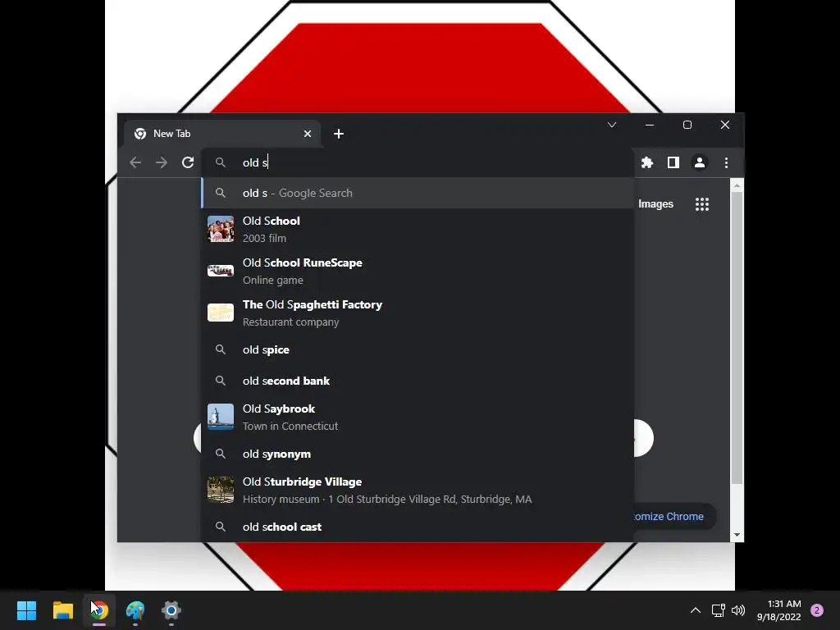Screen dimensions: 840x630
Task: Click in the address bar containing 'old s'
Action: click(x=418, y=162)
